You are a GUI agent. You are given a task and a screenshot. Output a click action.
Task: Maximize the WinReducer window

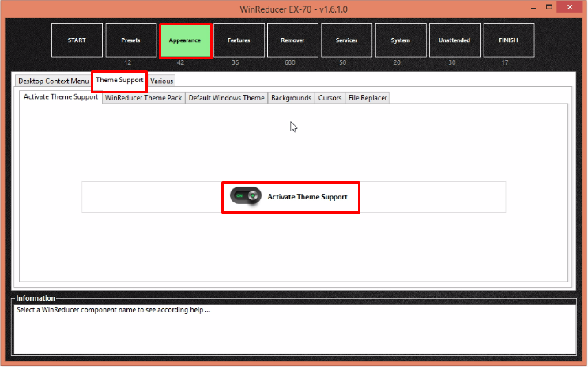tap(549, 7)
